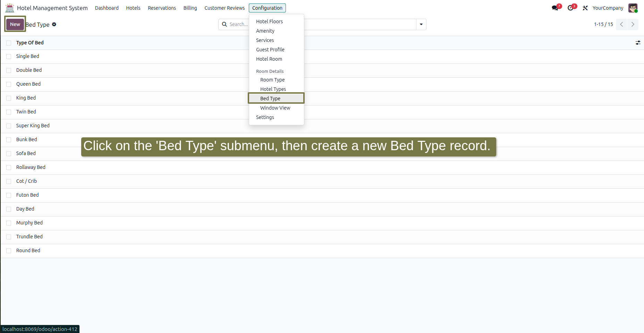Open the user avatar menu
Image resolution: width=644 pixels, height=333 pixels.
pyautogui.click(x=633, y=8)
